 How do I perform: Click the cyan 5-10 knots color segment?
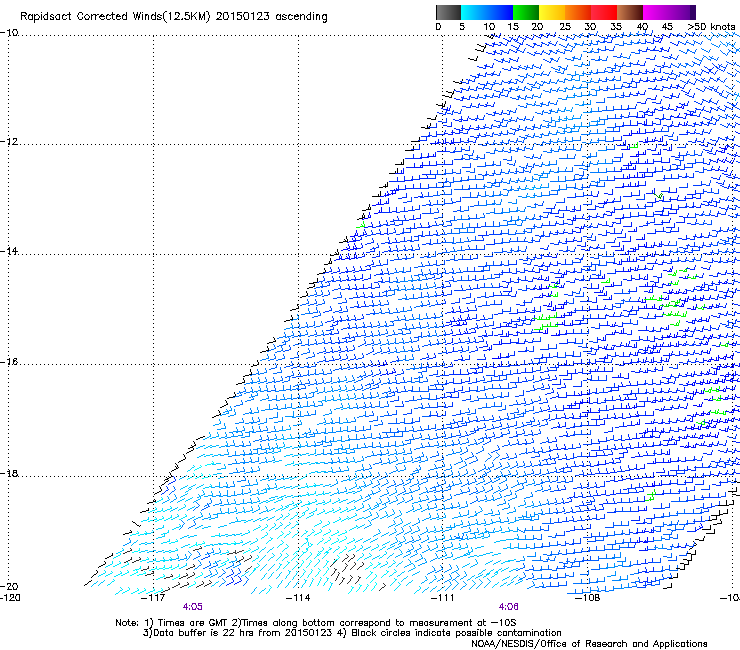pyautogui.click(x=474, y=12)
